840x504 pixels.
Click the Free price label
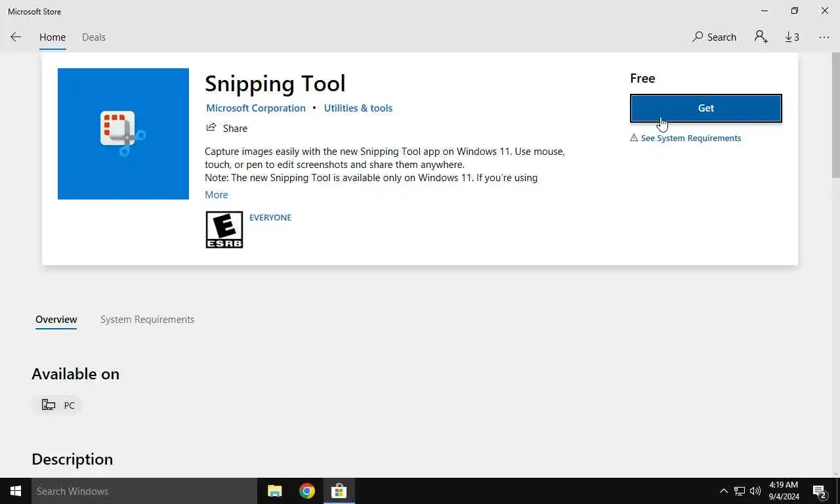pos(642,78)
